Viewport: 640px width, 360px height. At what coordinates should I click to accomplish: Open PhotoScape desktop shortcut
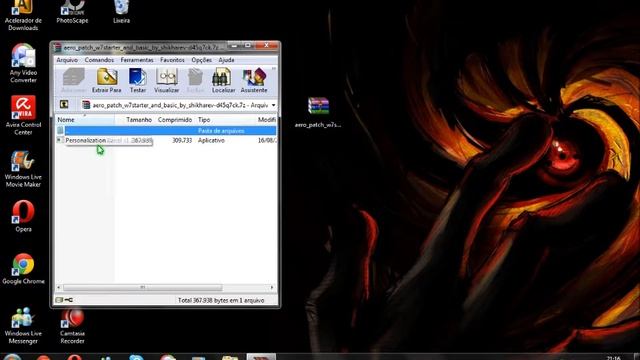point(72,12)
